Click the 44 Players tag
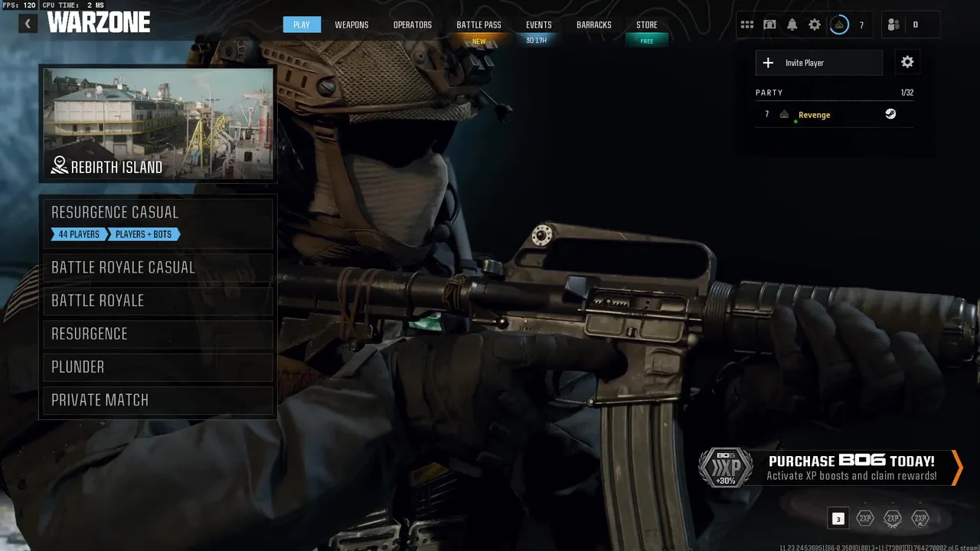The width and height of the screenshot is (980, 551). 78,234
